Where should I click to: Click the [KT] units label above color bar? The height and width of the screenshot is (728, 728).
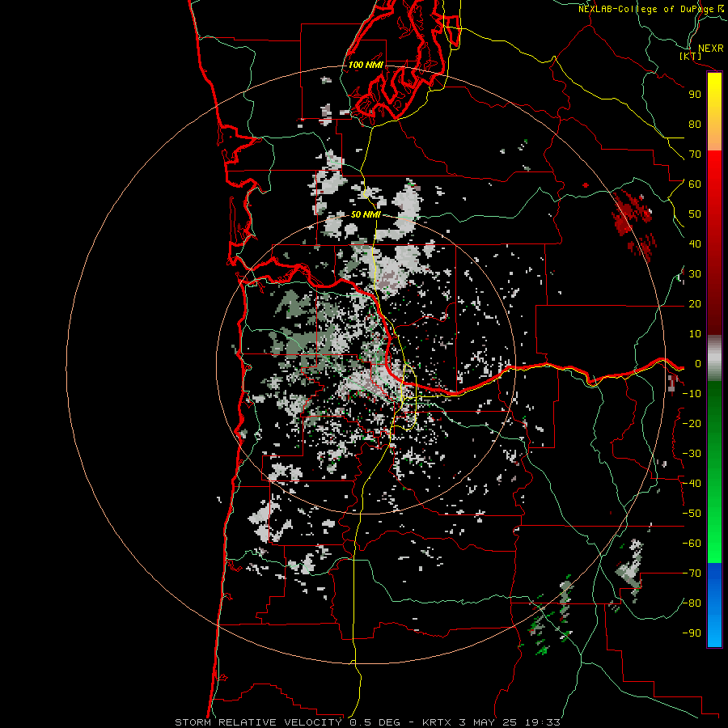691,56
